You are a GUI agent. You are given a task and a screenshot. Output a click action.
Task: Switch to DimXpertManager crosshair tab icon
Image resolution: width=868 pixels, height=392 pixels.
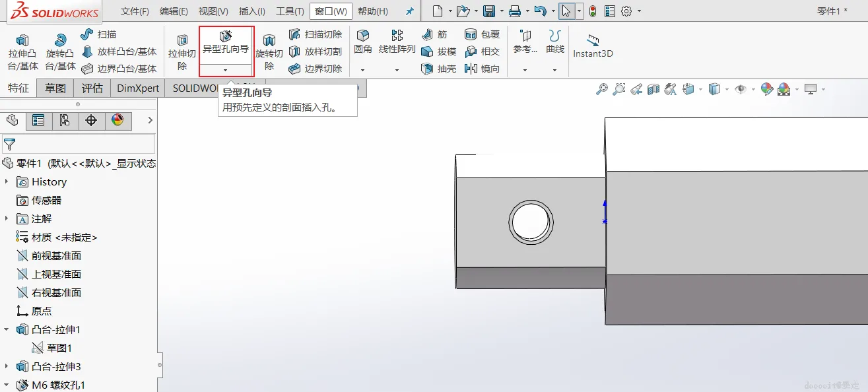(91, 121)
